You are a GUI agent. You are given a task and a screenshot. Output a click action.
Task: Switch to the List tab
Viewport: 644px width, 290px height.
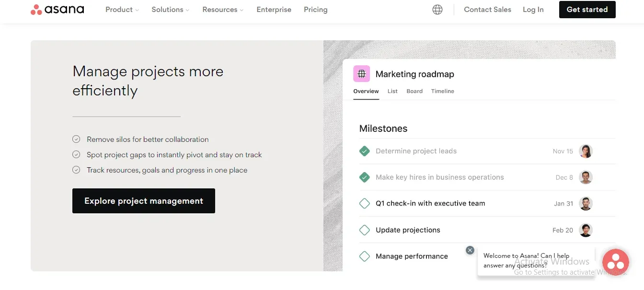[x=392, y=91]
